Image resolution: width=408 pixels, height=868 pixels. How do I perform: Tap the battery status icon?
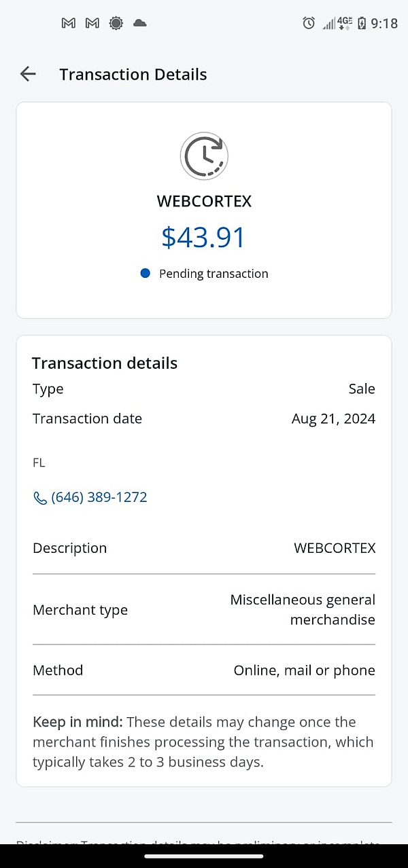[362, 23]
